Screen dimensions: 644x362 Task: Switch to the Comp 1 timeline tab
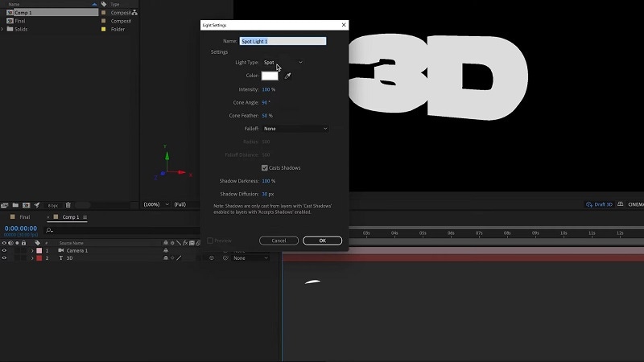point(71,217)
